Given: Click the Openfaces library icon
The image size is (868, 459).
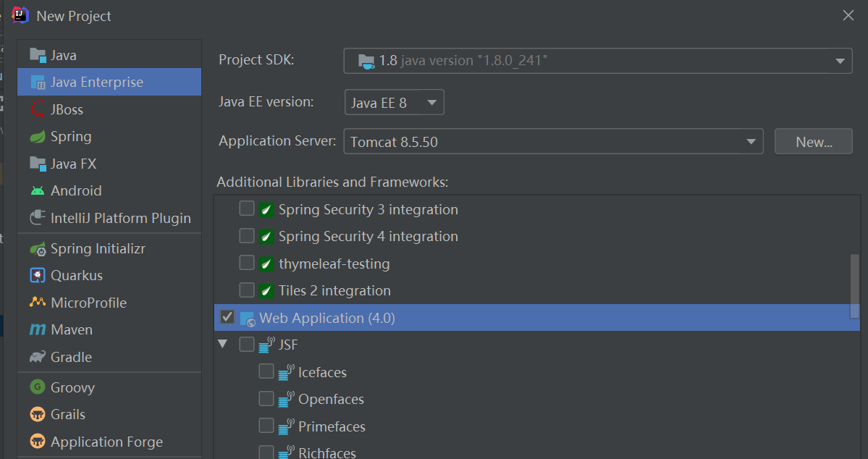Looking at the screenshot, I should [286, 399].
